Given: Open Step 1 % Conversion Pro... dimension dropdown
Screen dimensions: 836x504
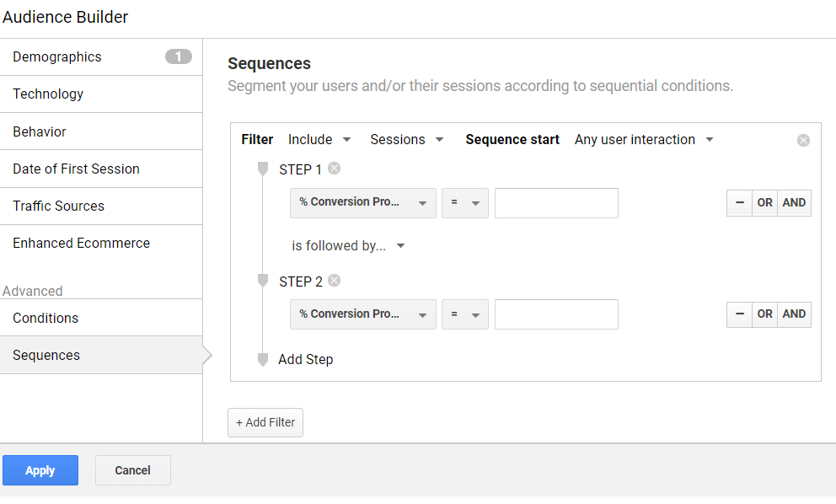Looking at the screenshot, I should coord(363,202).
